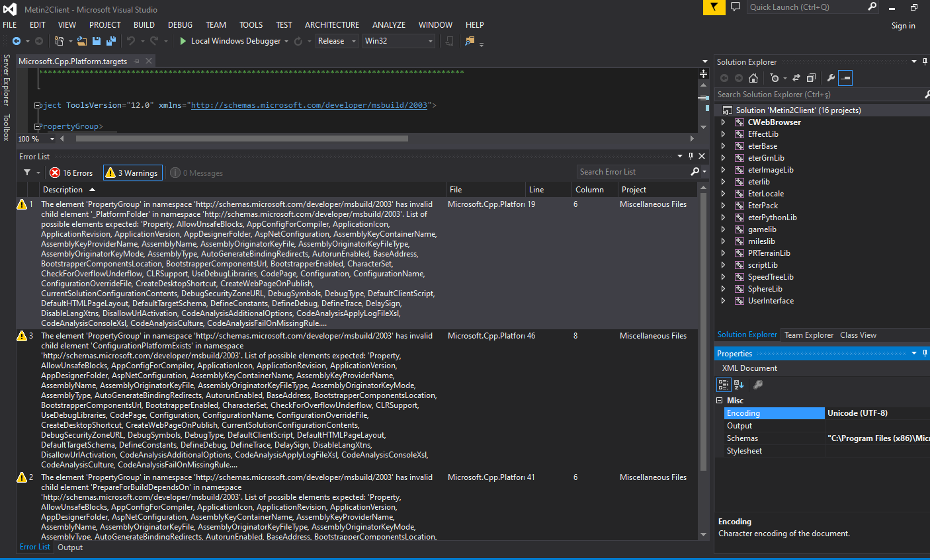Toggle the 0 Messages filter
The image size is (930, 560).
click(x=196, y=173)
